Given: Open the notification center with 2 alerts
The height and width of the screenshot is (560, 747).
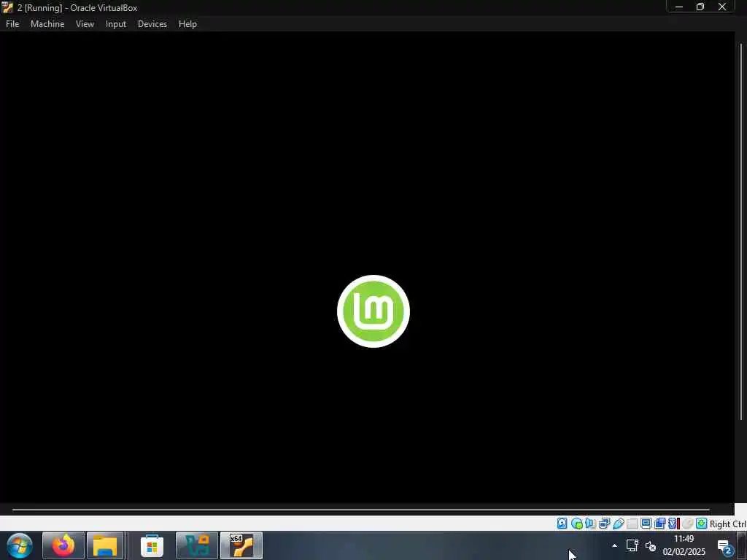Looking at the screenshot, I should pos(725,547).
